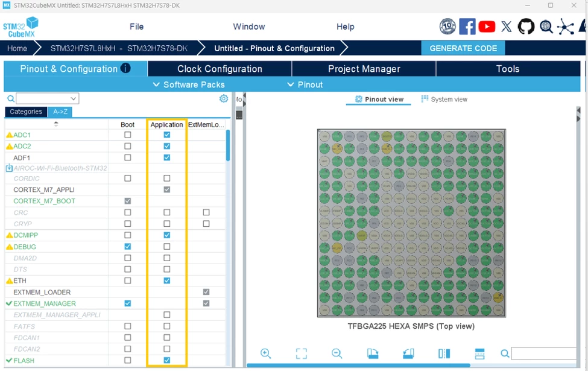Select the Pinout view tab
The width and height of the screenshot is (588, 371).
pos(379,100)
